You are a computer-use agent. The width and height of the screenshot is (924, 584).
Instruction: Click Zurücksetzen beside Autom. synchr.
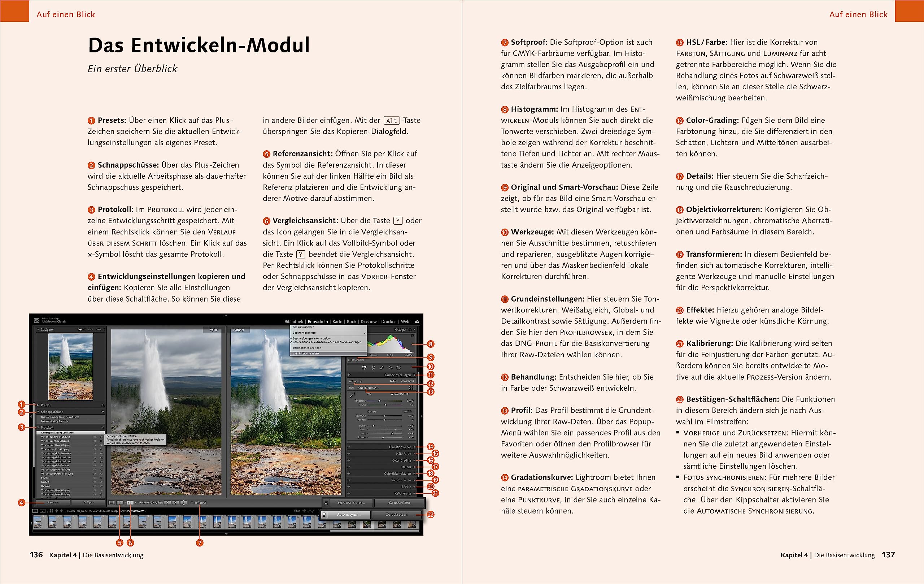click(x=397, y=515)
